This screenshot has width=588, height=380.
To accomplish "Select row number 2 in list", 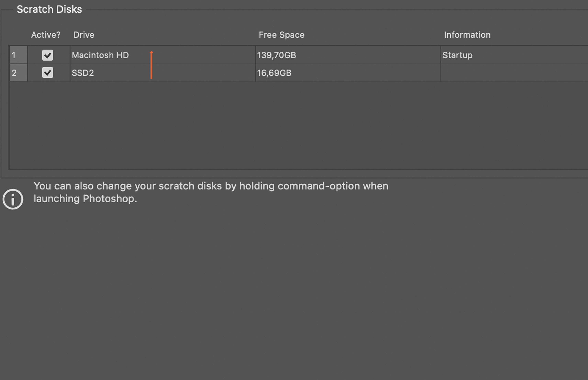I will pos(18,73).
